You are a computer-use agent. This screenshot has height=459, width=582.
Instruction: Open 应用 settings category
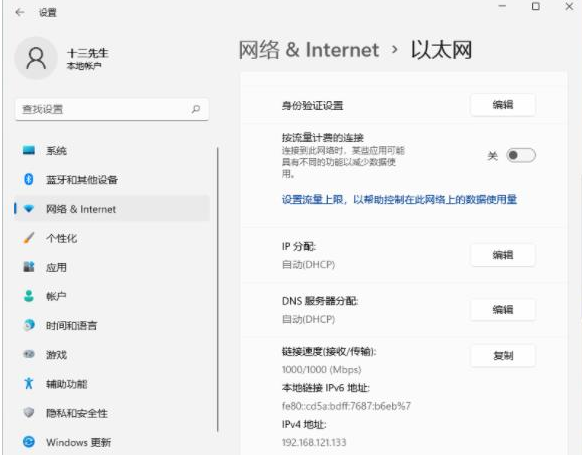tap(112, 267)
